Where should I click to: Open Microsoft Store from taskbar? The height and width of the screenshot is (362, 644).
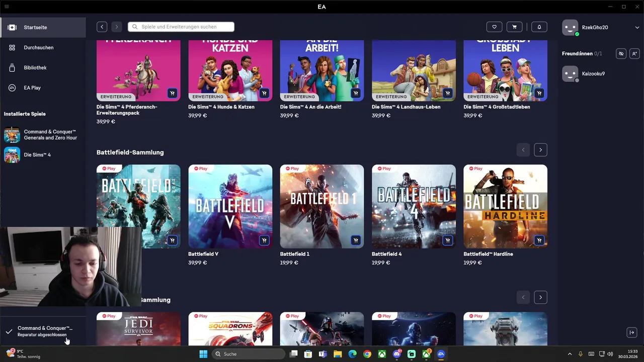308,354
